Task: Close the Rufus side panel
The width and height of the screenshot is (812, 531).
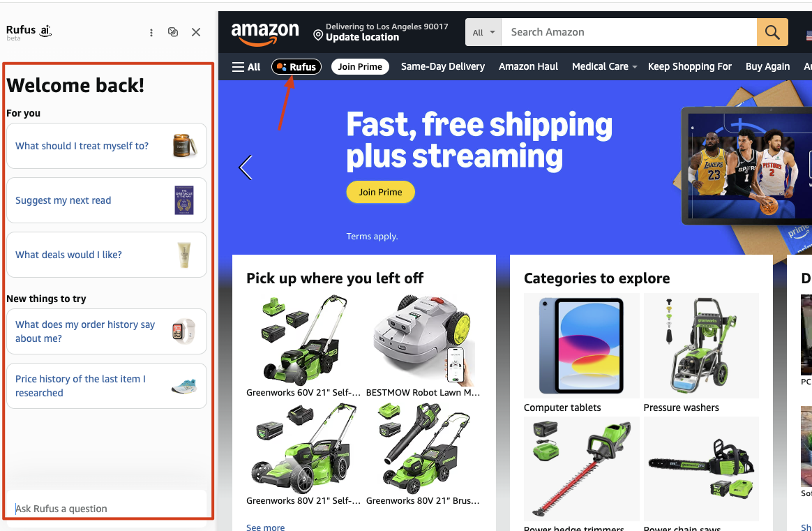Action: (x=196, y=32)
